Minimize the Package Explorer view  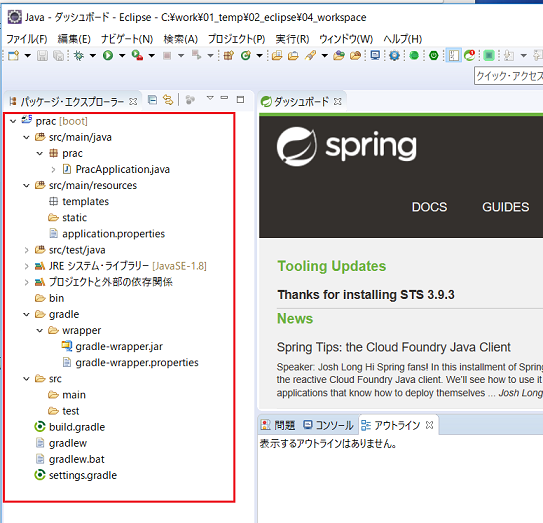coord(224,98)
